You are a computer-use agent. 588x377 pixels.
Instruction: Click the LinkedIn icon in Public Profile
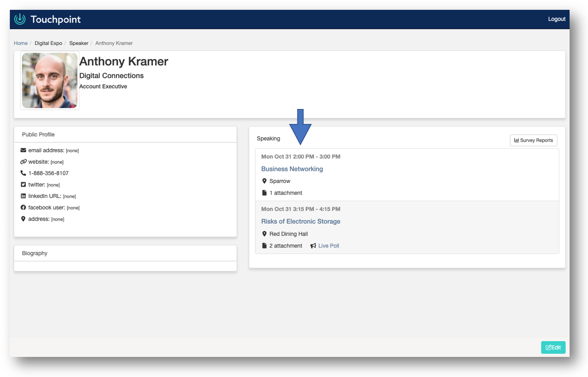coord(23,196)
